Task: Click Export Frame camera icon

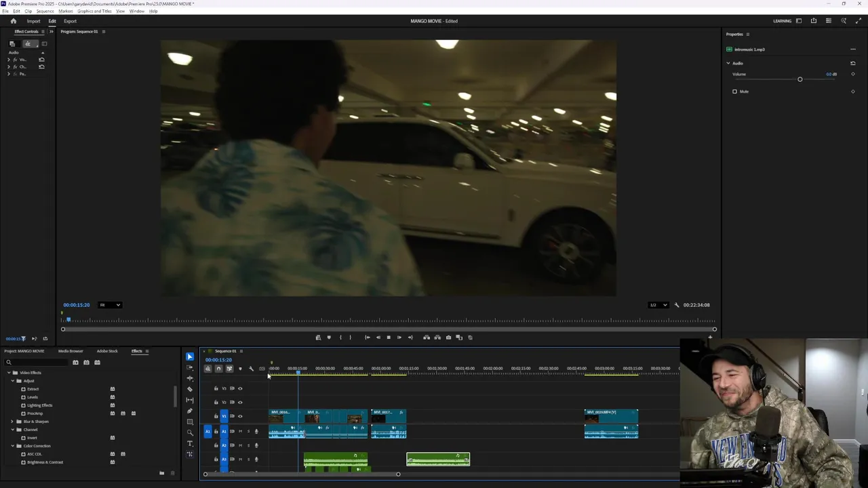Action: [x=448, y=338]
